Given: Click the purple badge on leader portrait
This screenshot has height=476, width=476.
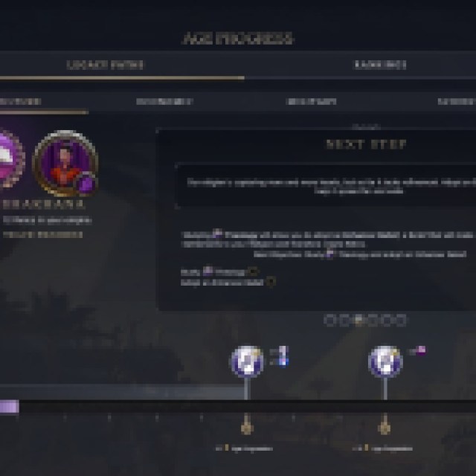Looking at the screenshot, I should click(86, 183).
